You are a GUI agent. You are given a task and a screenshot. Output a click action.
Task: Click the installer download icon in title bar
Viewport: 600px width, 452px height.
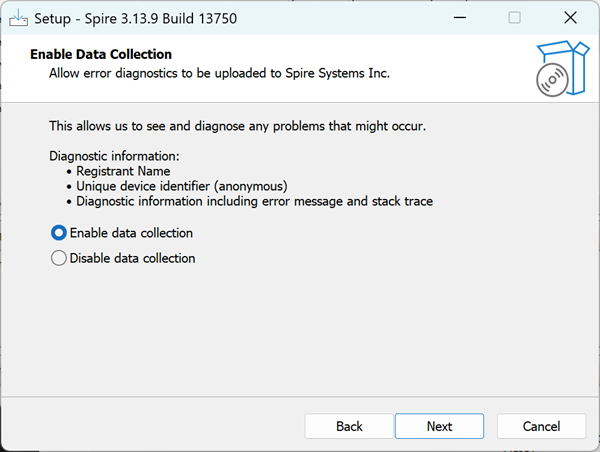tap(18, 18)
